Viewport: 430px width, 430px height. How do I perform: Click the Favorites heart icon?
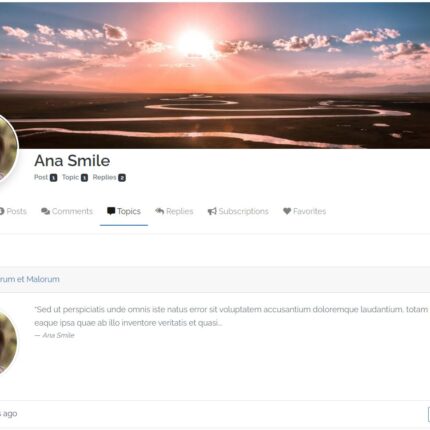click(x=287, y=211)
